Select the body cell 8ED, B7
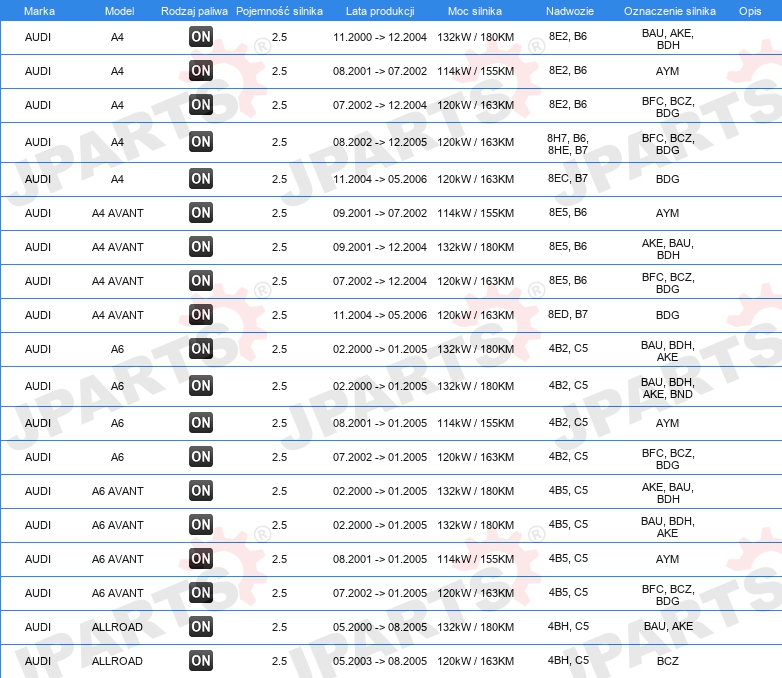 (x=568, y=314)
